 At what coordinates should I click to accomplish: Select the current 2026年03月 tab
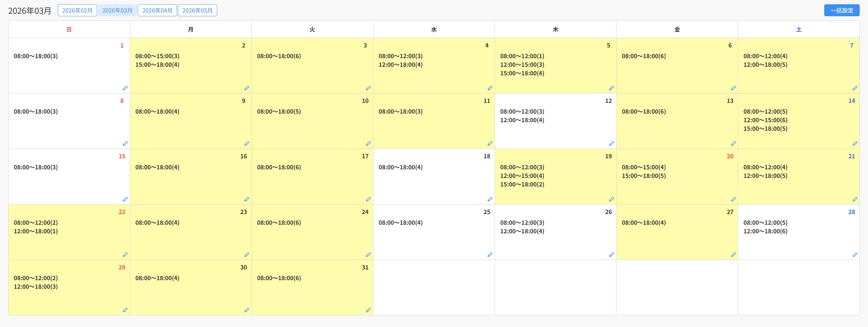pyautogui.click(x=117, y=10)
